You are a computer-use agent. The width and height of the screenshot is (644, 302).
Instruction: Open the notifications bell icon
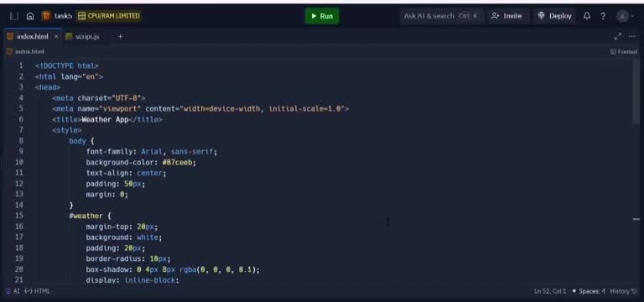587,16
